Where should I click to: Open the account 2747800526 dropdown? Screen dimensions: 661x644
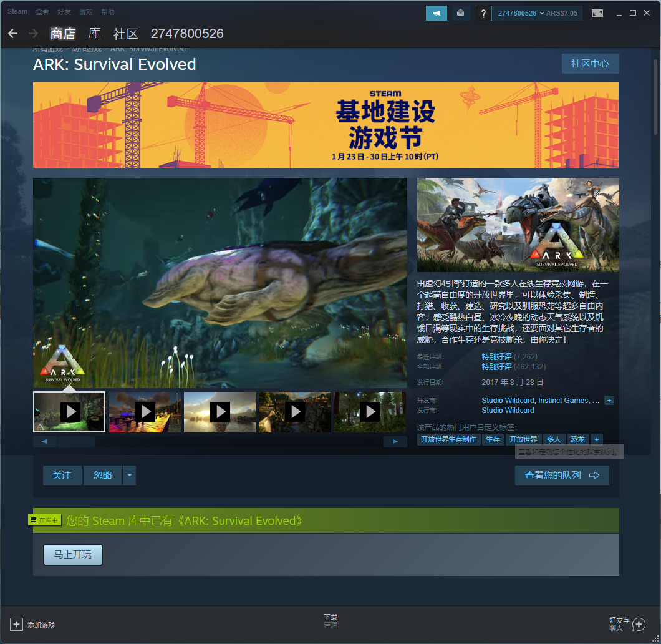[x=521, y=13]
